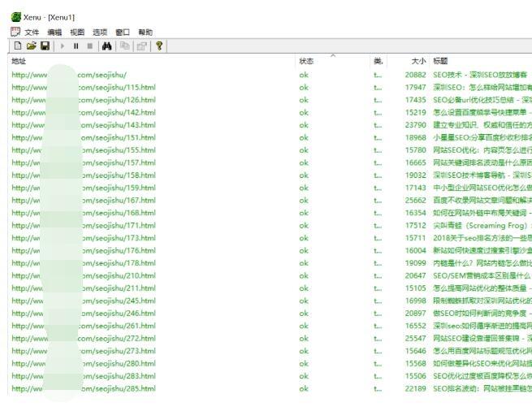This screenshot has height=407, width=532.
Task: Click the Properties toolbar icon
Action: point(142,45)
